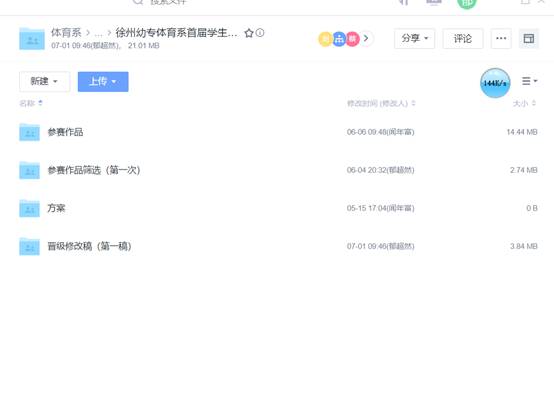The height and width of the screenshot is (394, 554).
Task: Expand the 上传 upload dropdown
Action: [103, 82]
